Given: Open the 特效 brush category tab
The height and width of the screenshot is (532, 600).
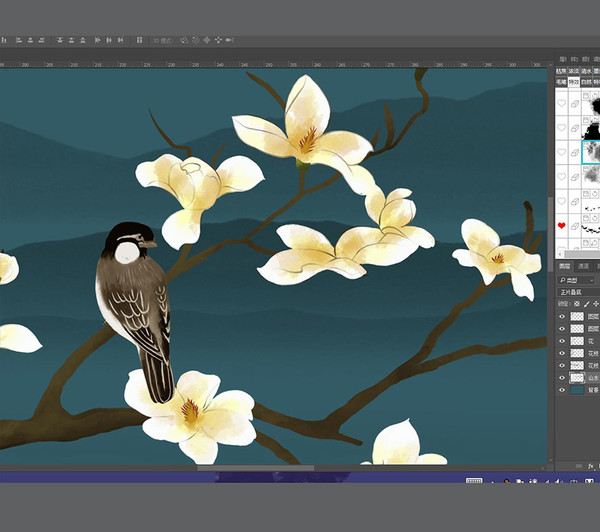Looking at the screenshot, I should tap(574, 82).
